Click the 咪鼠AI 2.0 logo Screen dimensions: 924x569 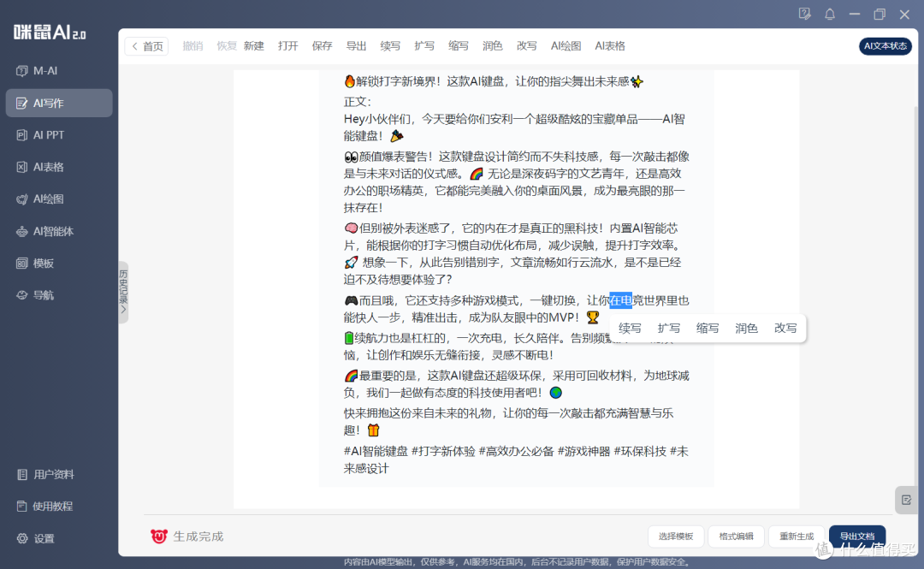[50, 32]
